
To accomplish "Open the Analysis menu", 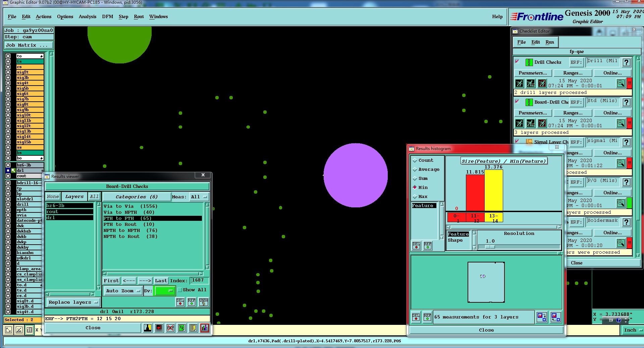I will coord(88,16).
